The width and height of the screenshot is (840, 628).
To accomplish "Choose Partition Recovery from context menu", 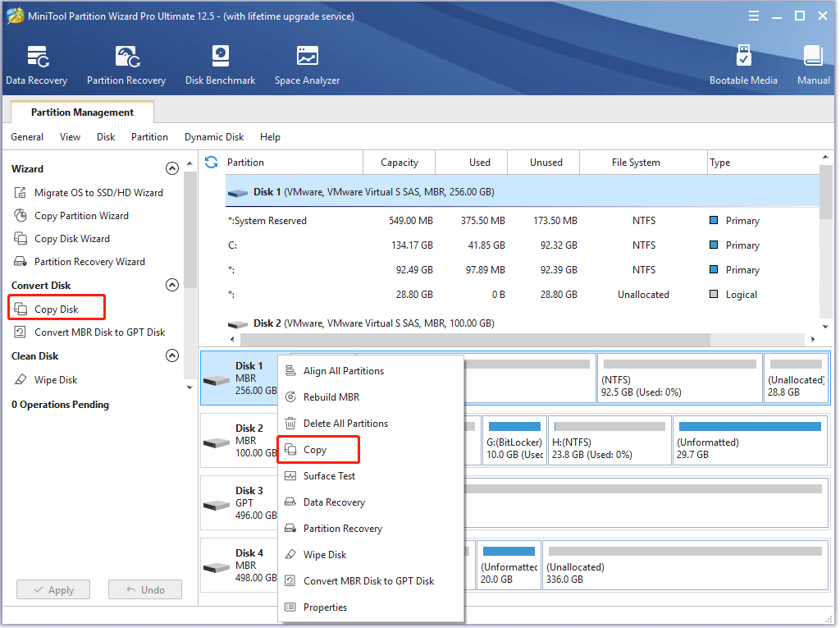I will click(371, 528).
